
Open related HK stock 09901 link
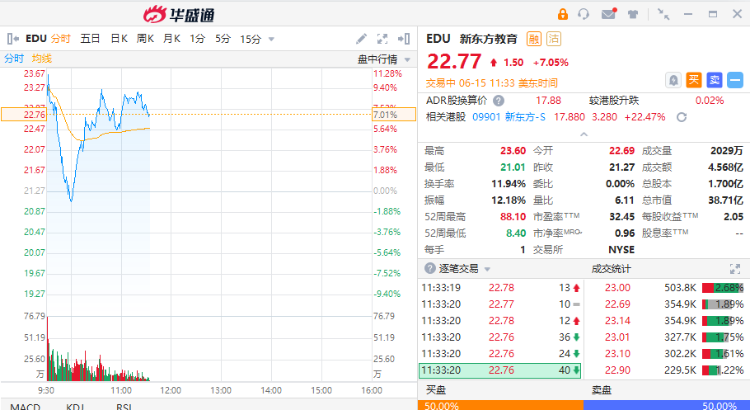tap(486, 117)
